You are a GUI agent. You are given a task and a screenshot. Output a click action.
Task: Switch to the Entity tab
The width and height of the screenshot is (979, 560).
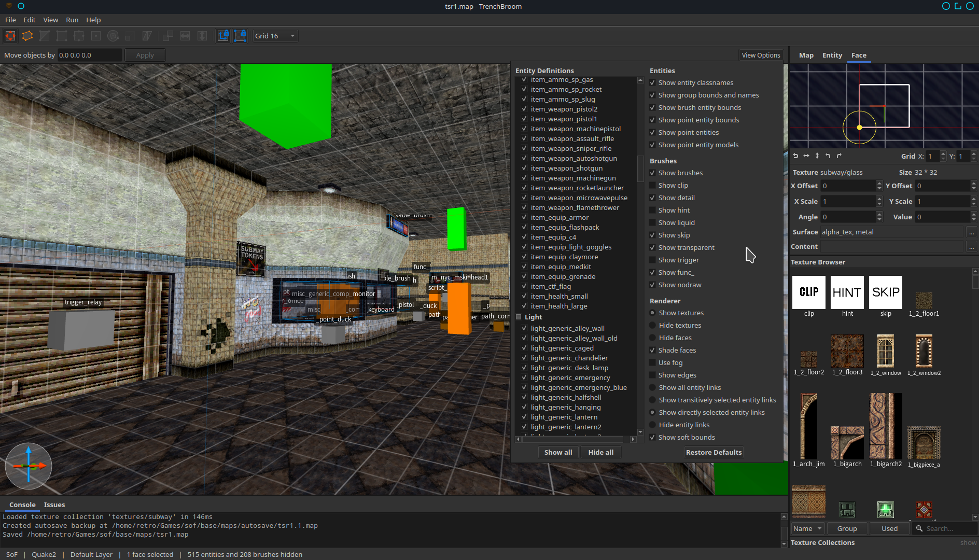click(x=832, y=55)
